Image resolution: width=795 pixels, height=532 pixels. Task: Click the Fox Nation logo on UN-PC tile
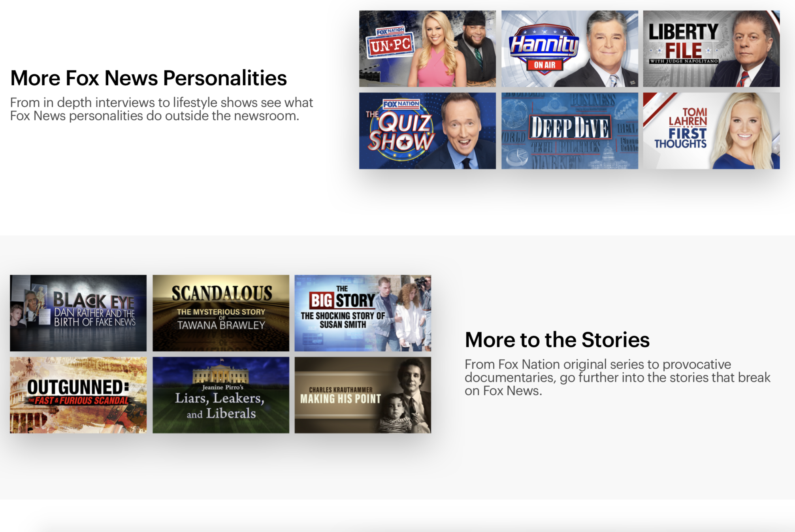(x=390, y=31)
